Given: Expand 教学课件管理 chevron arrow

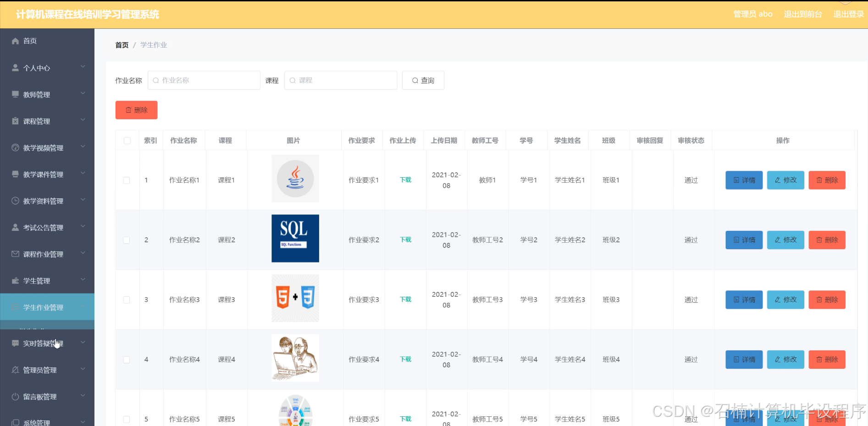Looking at the screenshot, I should [x=83, y=173].
